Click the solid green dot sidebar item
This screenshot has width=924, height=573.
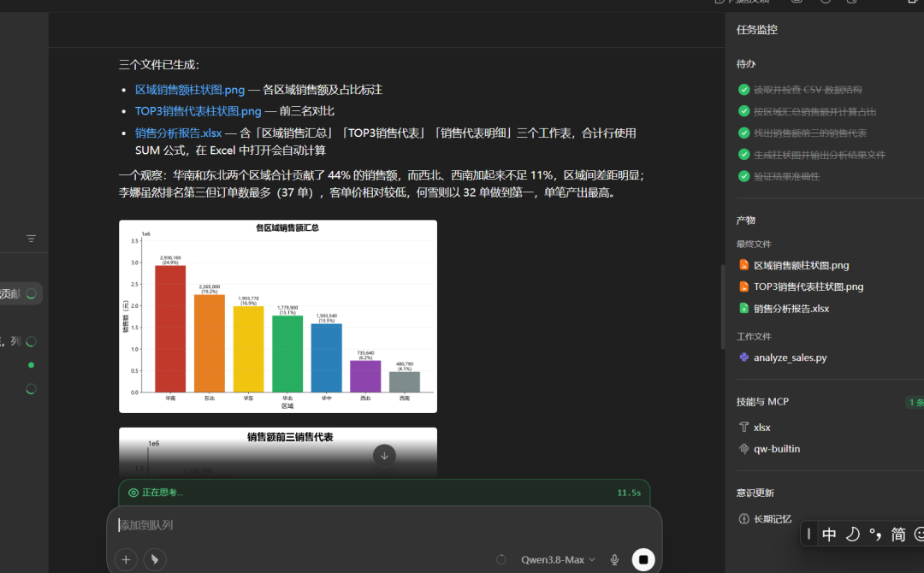[x=32, y=365]
